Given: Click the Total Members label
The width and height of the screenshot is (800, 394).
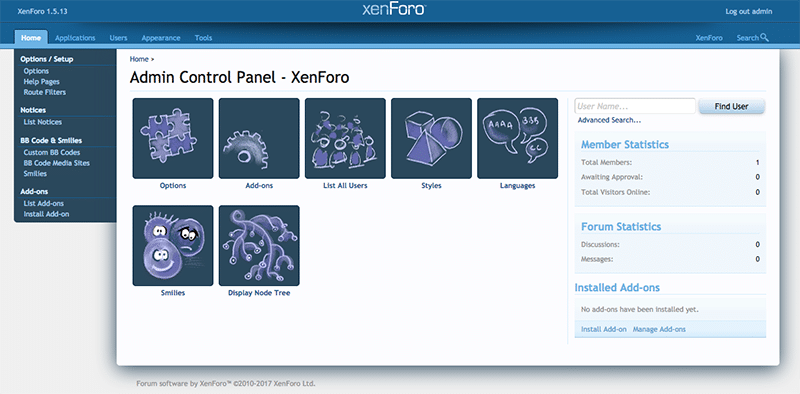Looking at the screenshot, I should pos(607,163).
